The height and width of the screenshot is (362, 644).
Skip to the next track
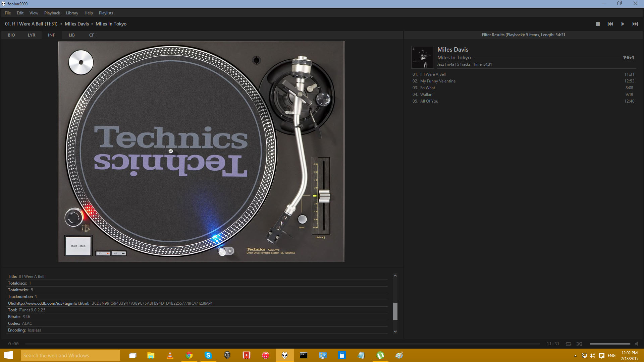click(635, 24)
